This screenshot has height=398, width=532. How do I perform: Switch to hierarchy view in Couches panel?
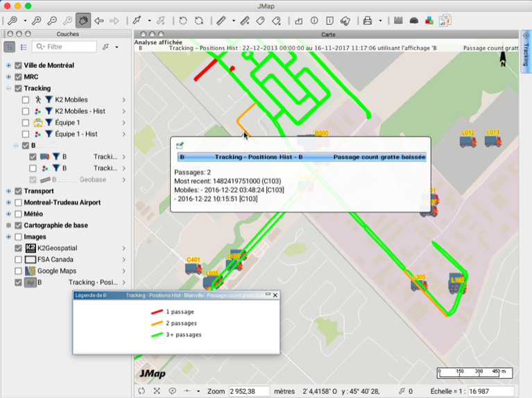(x=10, y=47)
